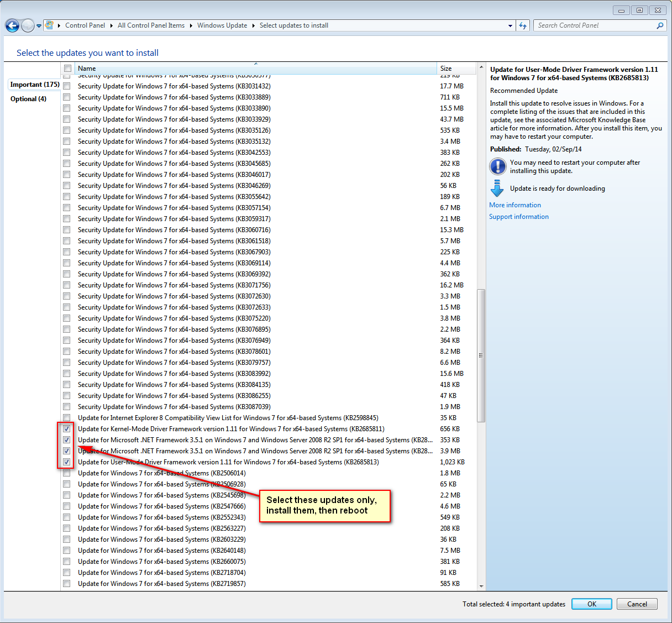Check the KB3046269 security update
Image resolution: width=672 pixels, height=623 pixels.
click(x=67, y=186)
